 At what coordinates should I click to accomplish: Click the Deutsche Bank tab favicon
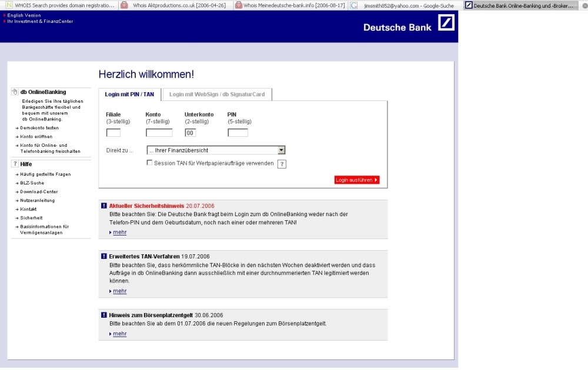click(x=469, y=5)
